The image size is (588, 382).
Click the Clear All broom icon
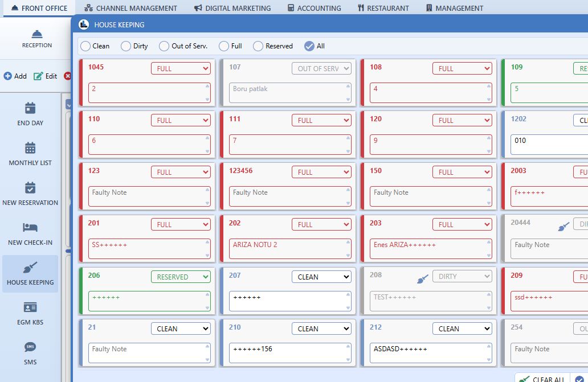[524, 379]
